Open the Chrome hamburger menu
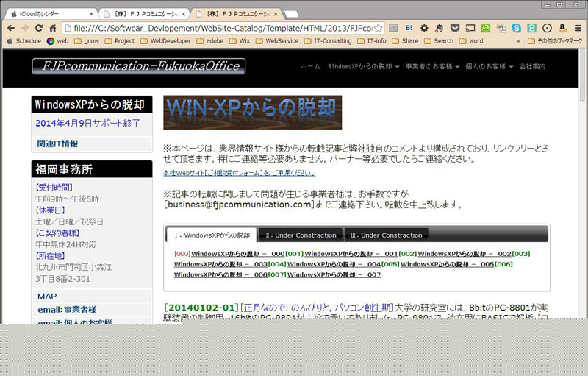Screen dimensions: 588x376 pos(578,28)
